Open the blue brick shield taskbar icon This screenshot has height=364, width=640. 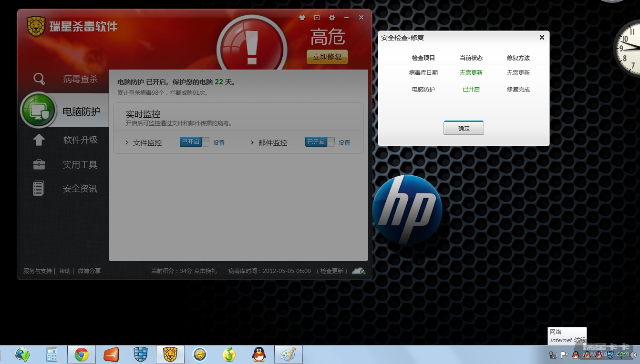pyautogui.click(x=141, y=354)
